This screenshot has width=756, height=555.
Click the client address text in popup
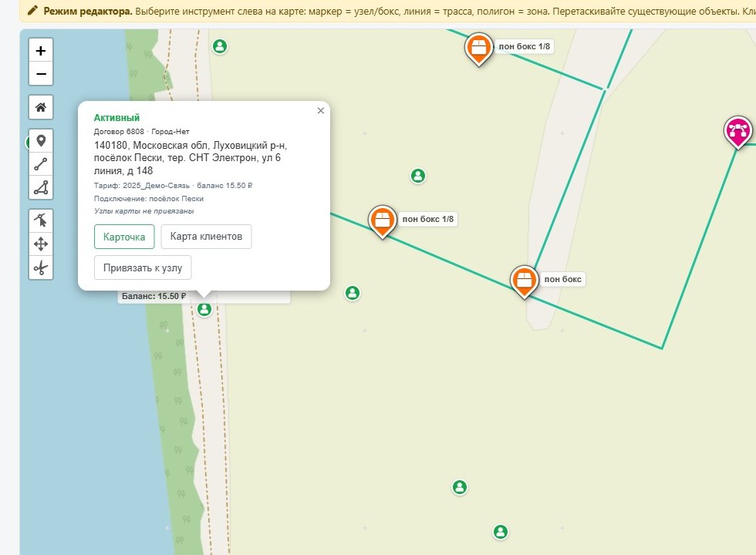click(x=191, y=158)
